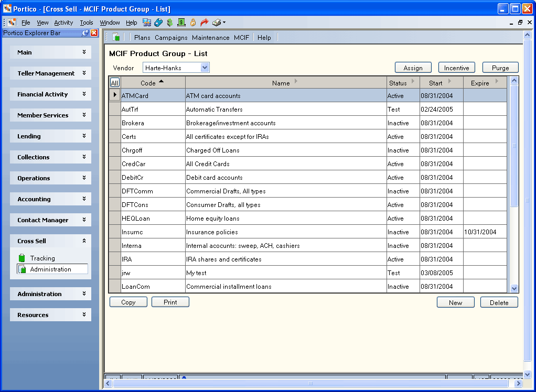Select all rows with the All button

click(x=114, y=83)
